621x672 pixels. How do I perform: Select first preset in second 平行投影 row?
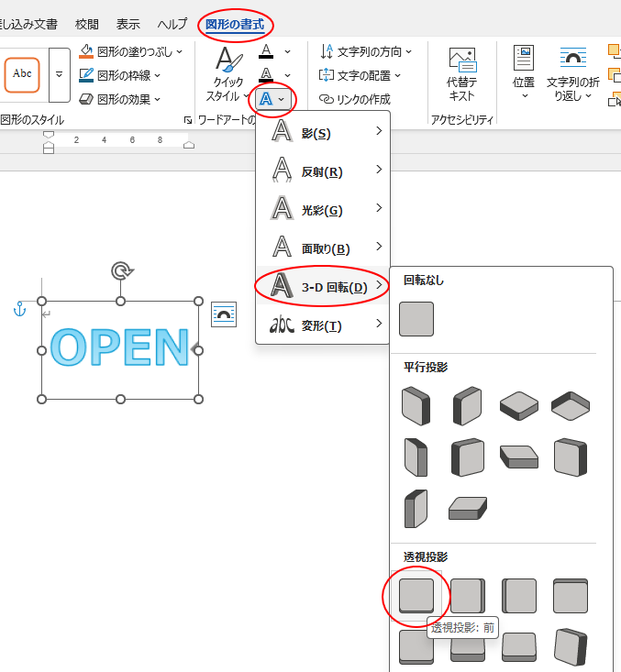416,457
